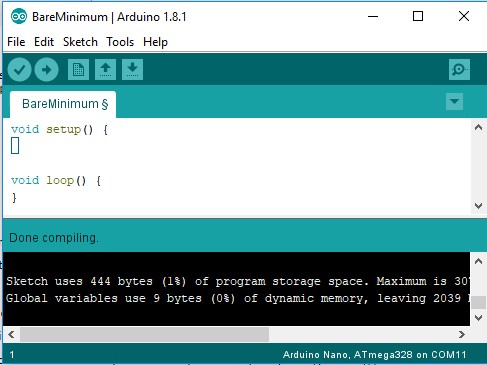Open the Tools menu

(x=120, y=42)
